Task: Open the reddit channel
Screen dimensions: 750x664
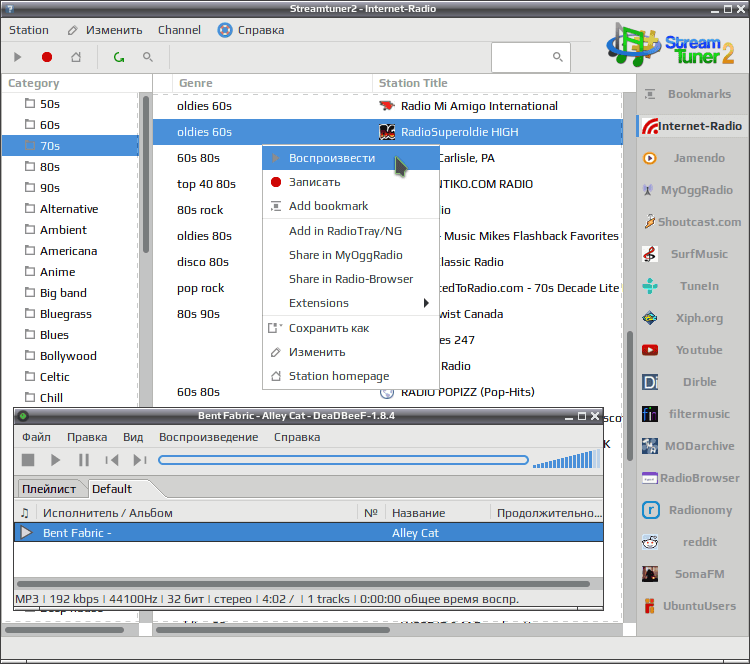Action: [x=692, y=542]
